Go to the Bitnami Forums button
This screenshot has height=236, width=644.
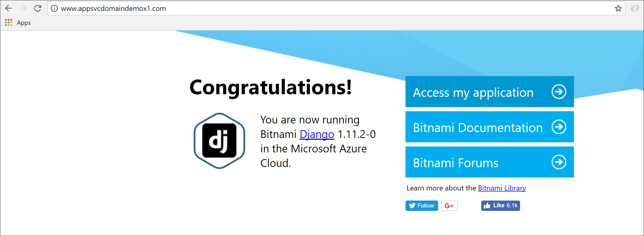click(456, 163)
